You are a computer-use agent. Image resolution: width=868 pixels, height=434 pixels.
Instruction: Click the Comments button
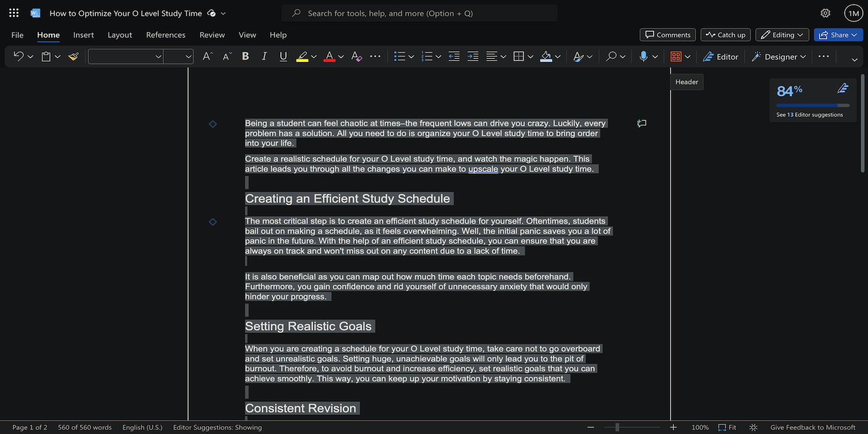(668, 35)
